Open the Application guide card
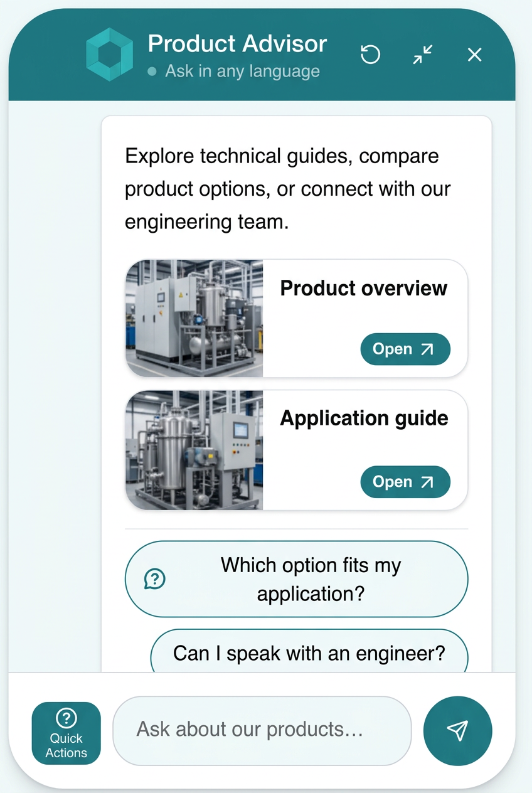The width and height of the screenshot is (532, 793). click(x=405, y=482)
